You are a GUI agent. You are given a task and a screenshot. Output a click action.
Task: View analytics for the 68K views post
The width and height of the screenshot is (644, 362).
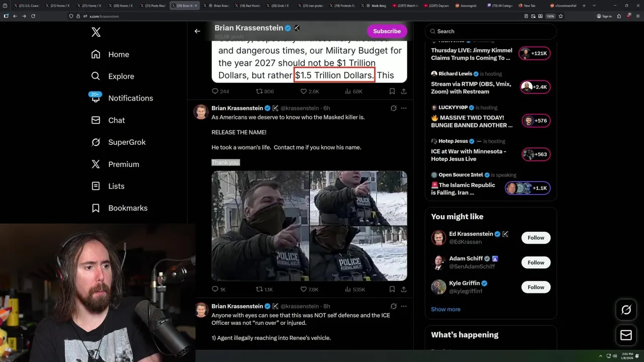353,92
